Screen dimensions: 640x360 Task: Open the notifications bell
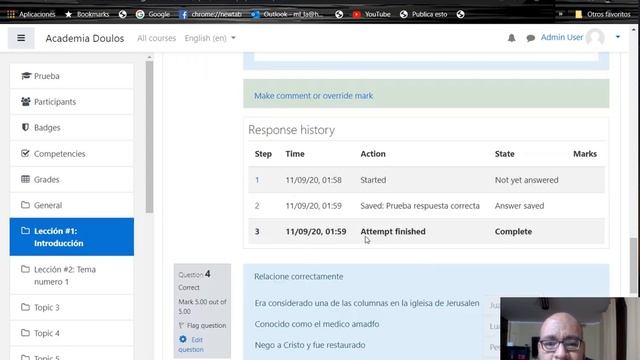(511, 38)
